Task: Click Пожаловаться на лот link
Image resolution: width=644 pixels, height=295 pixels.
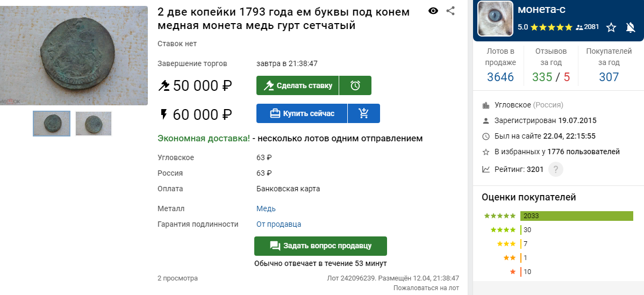Action: 426,287
